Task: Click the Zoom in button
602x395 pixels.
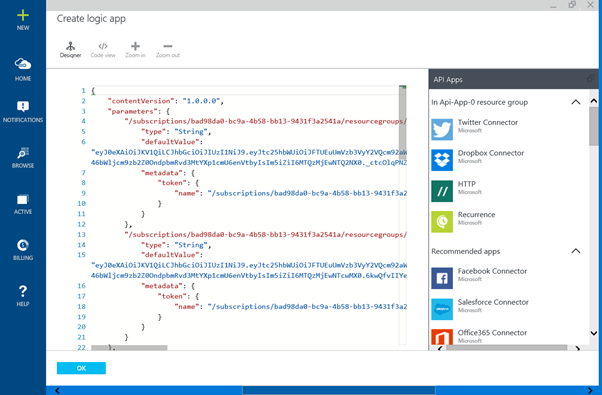Action: pos(135,50)
